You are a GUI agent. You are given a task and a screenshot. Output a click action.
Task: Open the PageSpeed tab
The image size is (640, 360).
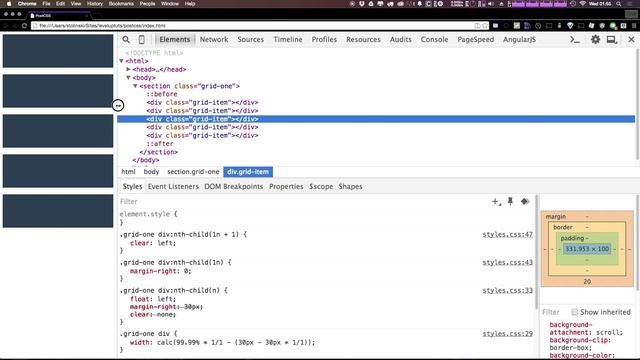click(476, 40)
